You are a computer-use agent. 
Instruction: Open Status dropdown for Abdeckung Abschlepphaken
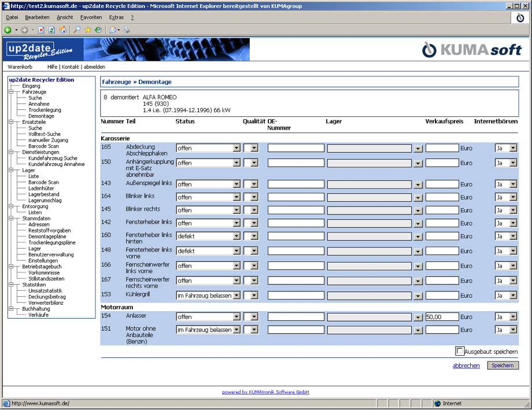(237, 148)
